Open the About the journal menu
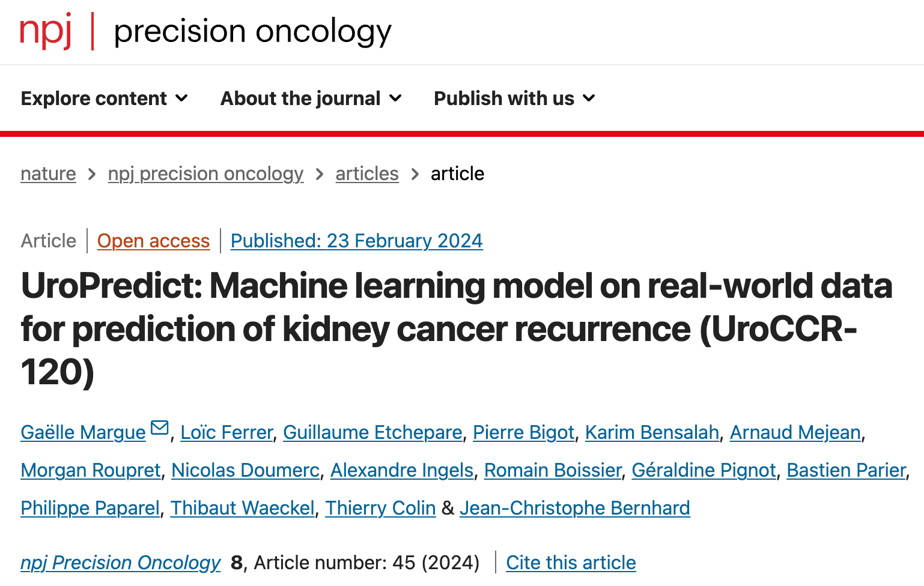Screen dimensions: 924x586 tap(311, 98)
